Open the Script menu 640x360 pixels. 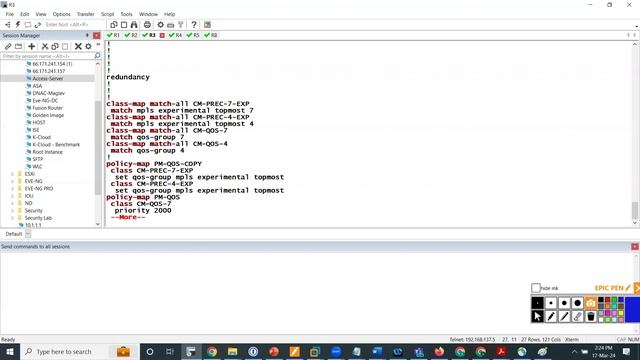coord(107,14)
